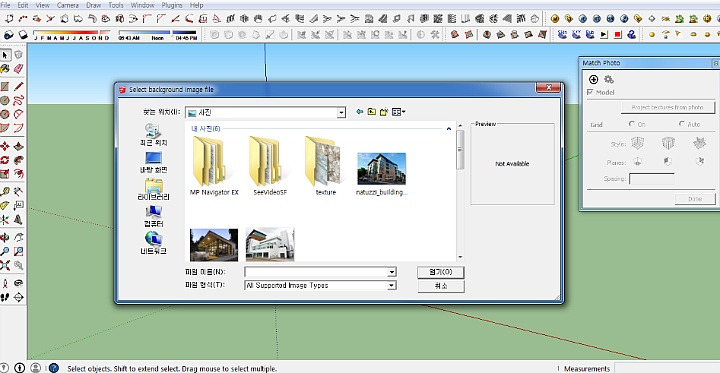The width and height of the screenshot is (720, 373).
Task: Expand the file name combo box
Action: [x=391, y=272]
